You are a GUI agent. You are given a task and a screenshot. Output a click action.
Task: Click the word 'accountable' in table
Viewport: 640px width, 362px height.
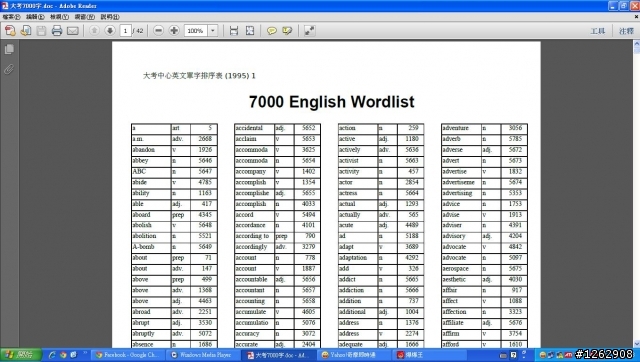point(251,280)
